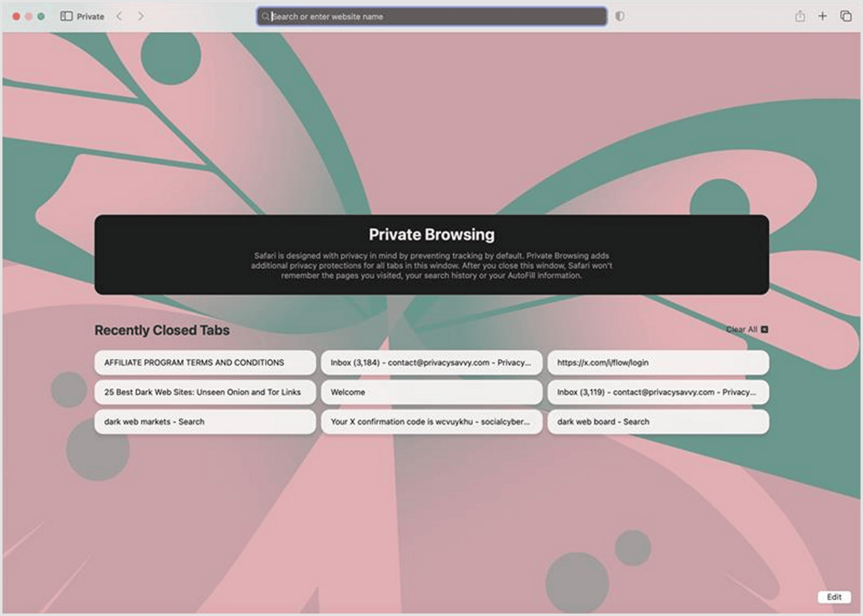
Task: Reopen the dark web markets search tab
Action: pyautogui.click(x=205, y=422)
